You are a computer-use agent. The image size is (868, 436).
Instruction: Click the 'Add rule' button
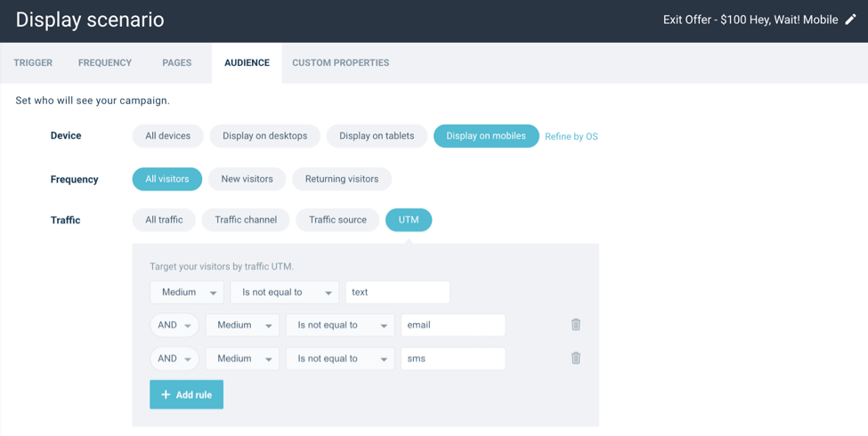[186, 394]
